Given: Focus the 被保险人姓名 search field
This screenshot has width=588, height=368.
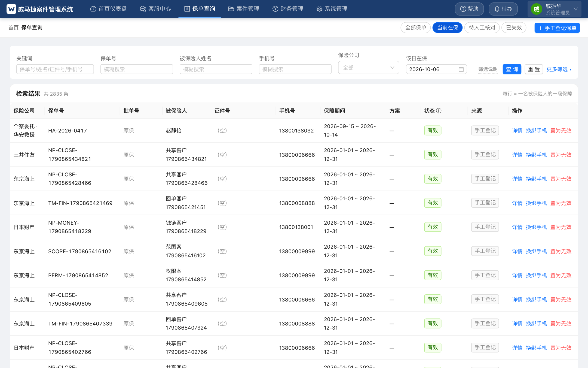Looking at the screenshot, I should coord(216,69).
